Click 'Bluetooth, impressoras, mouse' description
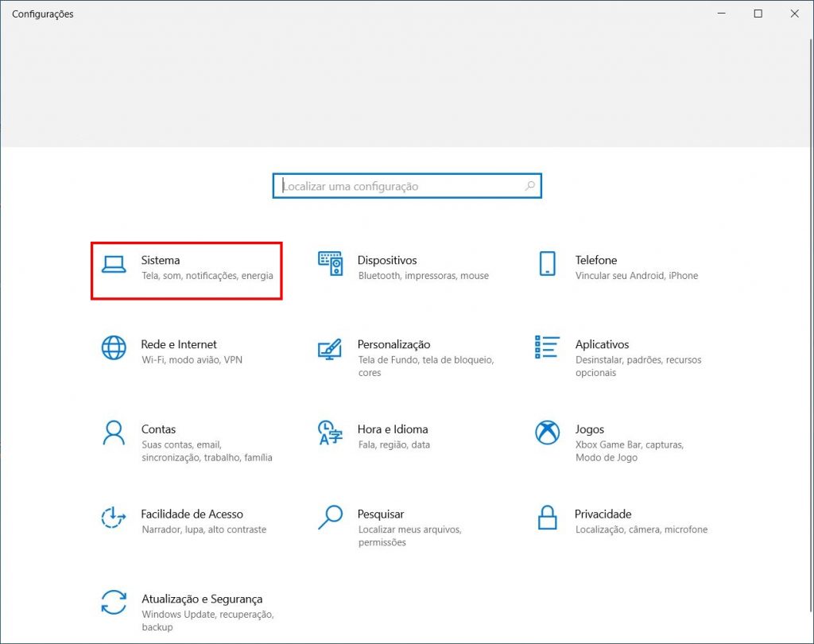This screenshot has width=814, height=644. coord(423,276)
